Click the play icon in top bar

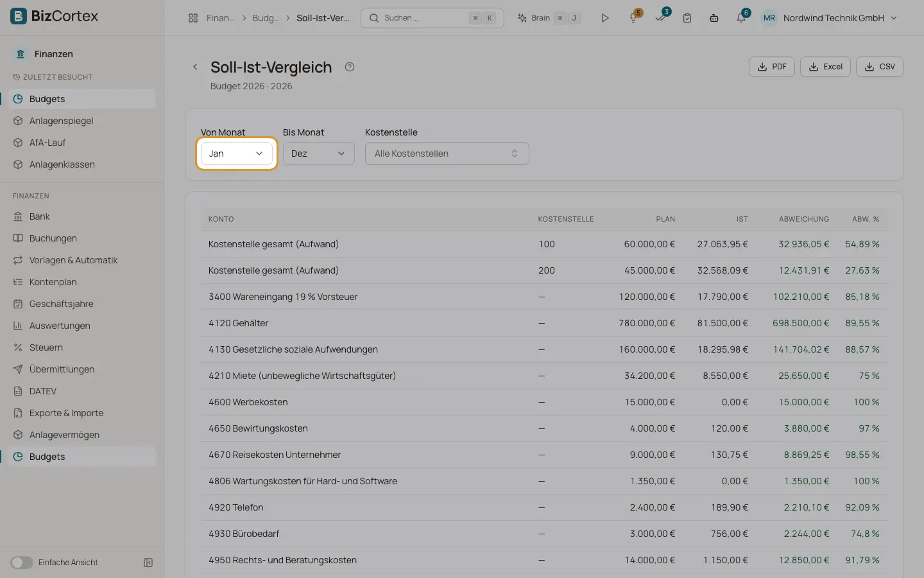point(604,18)
